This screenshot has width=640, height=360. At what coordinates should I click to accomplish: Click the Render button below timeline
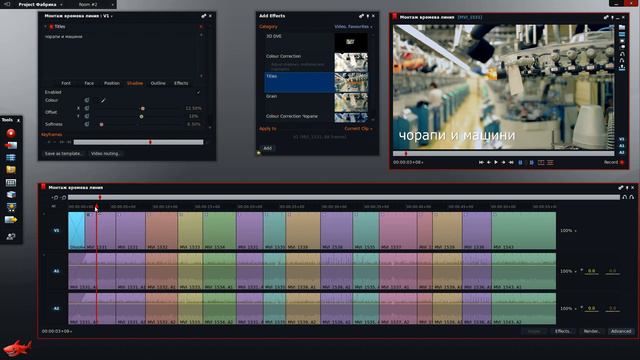click(x=591, y=331)
